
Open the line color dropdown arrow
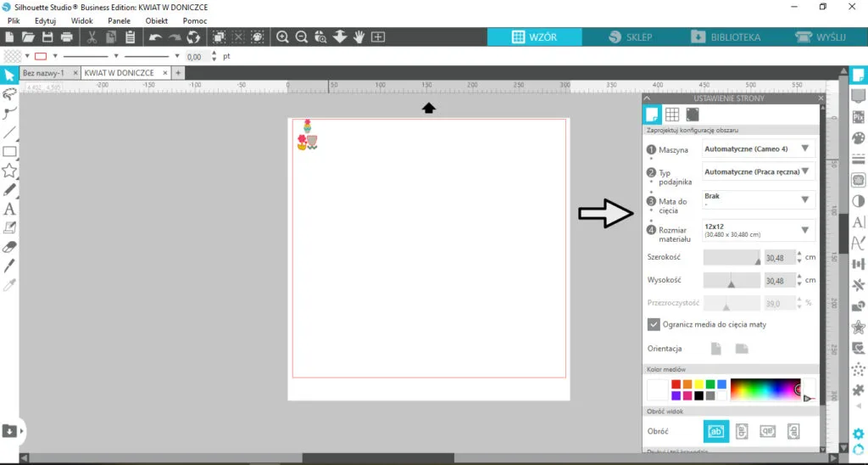click(x=55, y=56)
